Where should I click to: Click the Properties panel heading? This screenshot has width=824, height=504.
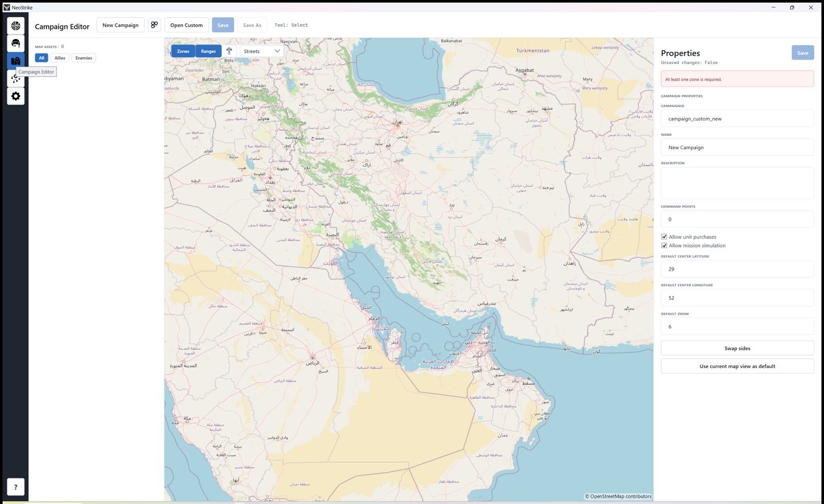680,53
